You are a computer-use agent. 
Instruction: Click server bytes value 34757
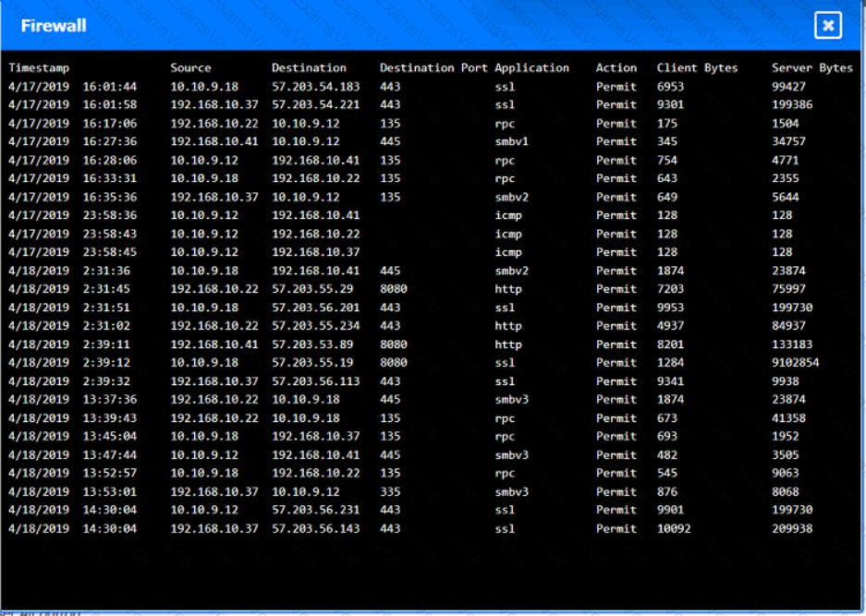click(x=788, y=142)
